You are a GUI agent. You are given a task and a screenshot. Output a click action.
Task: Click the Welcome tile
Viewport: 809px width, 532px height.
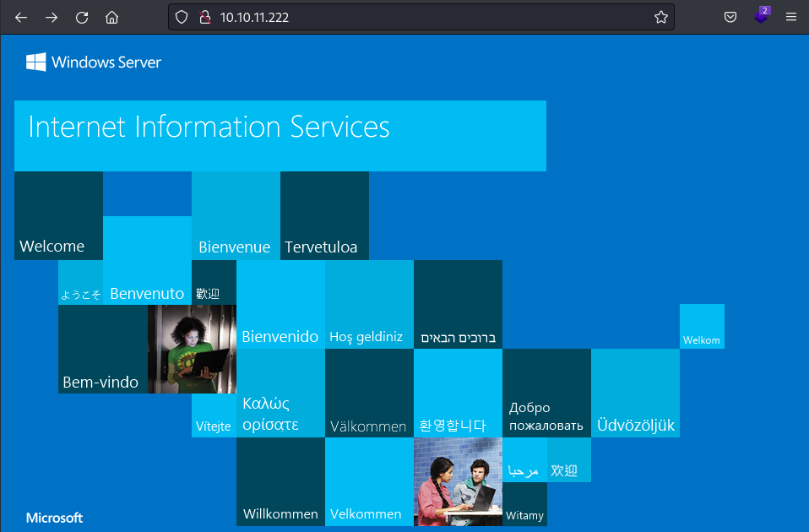click(x=58, y=215)
